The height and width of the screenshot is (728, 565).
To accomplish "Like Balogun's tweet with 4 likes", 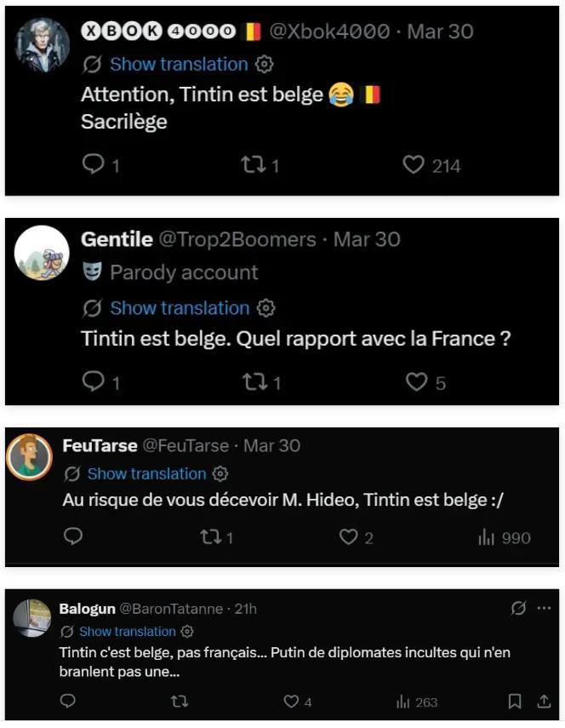I will (292, 702).
